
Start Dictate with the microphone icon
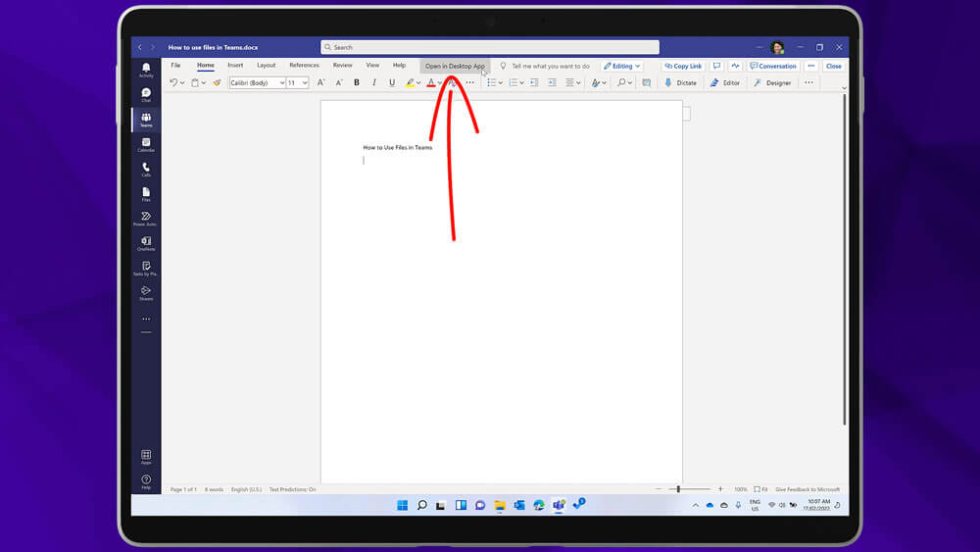(x=680, y=83)
